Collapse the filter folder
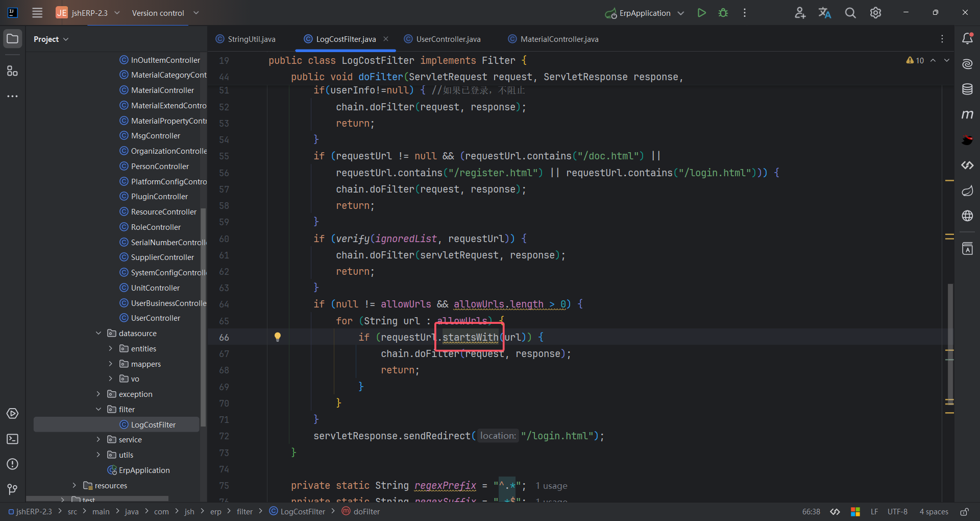The height and width of the screenshot is (521, 980). coord(99,409)
